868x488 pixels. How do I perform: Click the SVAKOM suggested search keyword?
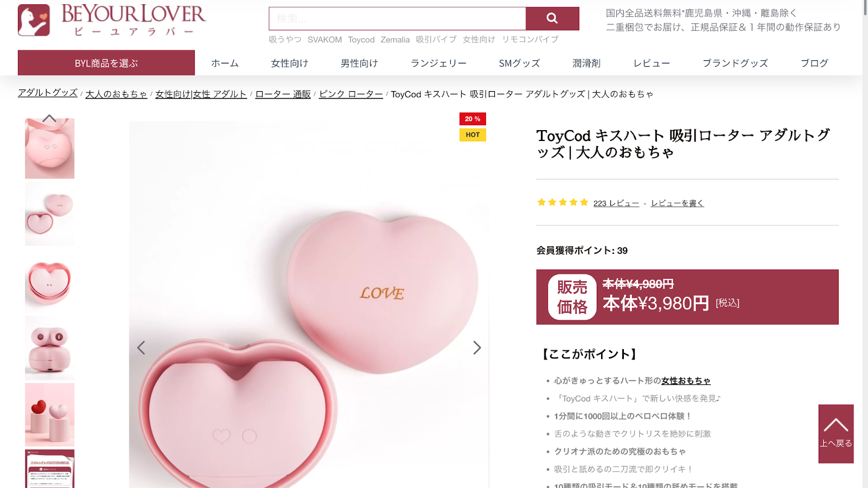click(x=324, y=40)
